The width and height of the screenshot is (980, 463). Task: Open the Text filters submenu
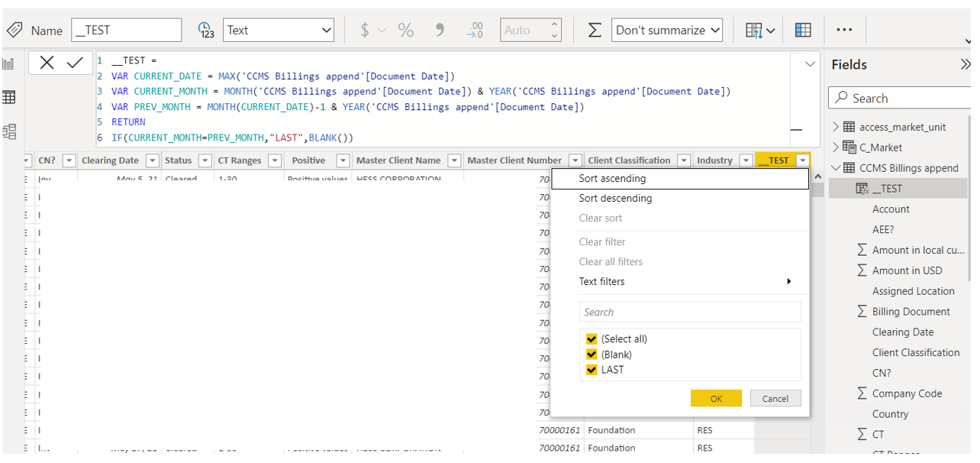coord(680,281)
